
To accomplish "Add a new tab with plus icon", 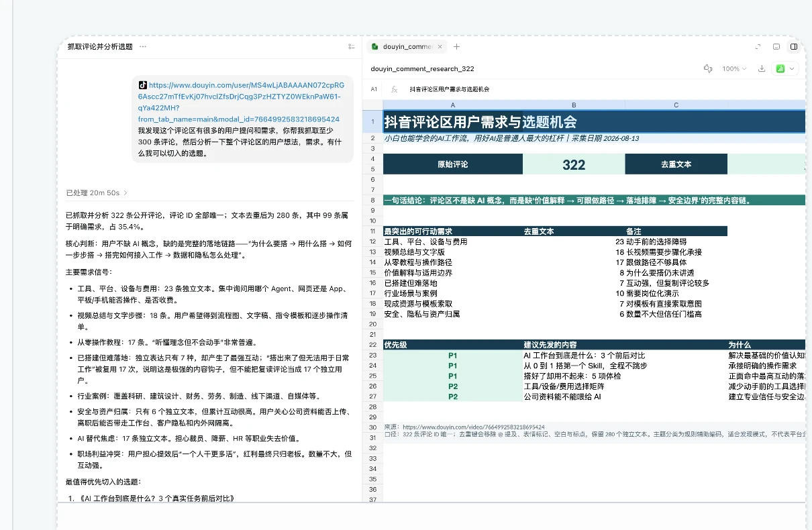I will [457, 46].
